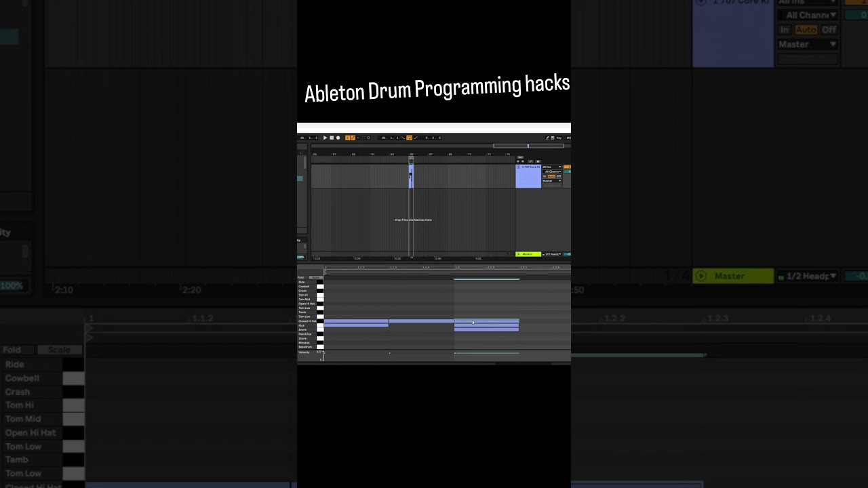The height and width of the screenshot is (488, 868).
Task: Click the Set locator button
Action: coord(520,157)
